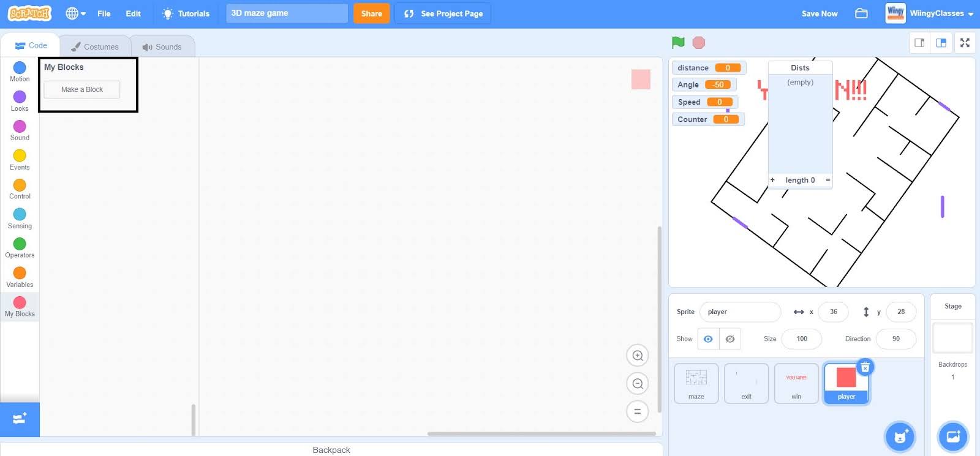Click the Counter variable monitor
This screenshot has height=456, width=980.
pyautogui.click(x=708, y=119)
